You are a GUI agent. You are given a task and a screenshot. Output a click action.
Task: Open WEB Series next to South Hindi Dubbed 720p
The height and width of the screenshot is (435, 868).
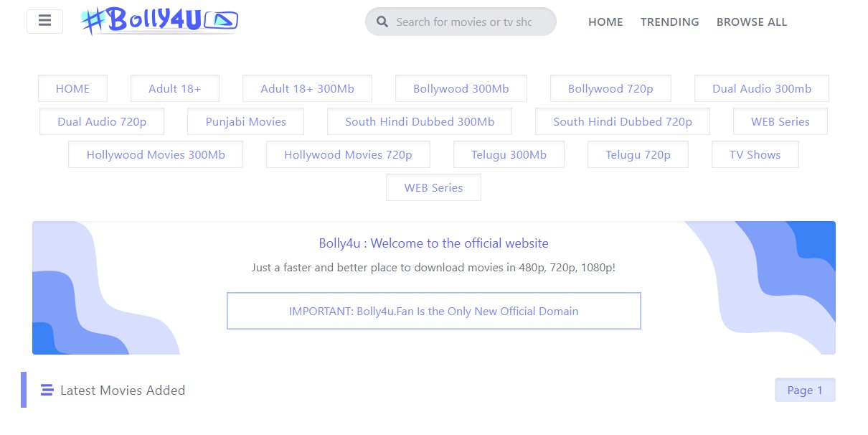780,121
